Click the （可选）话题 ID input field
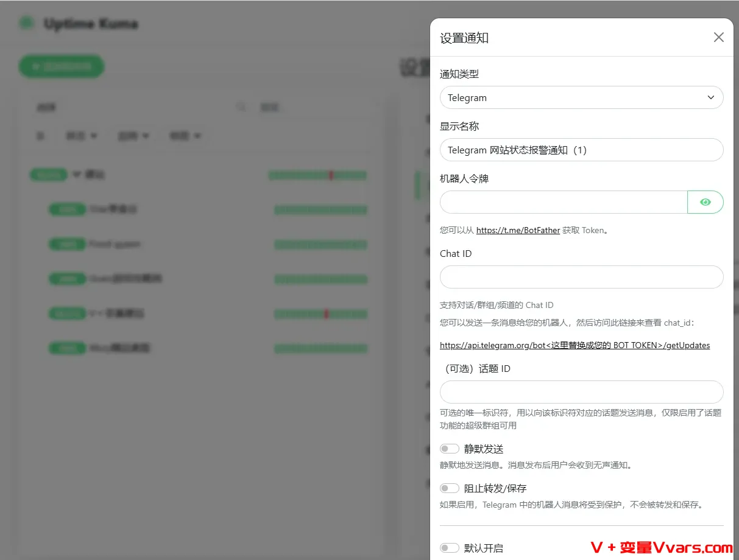Screen dimensions: 739x560 582,392
